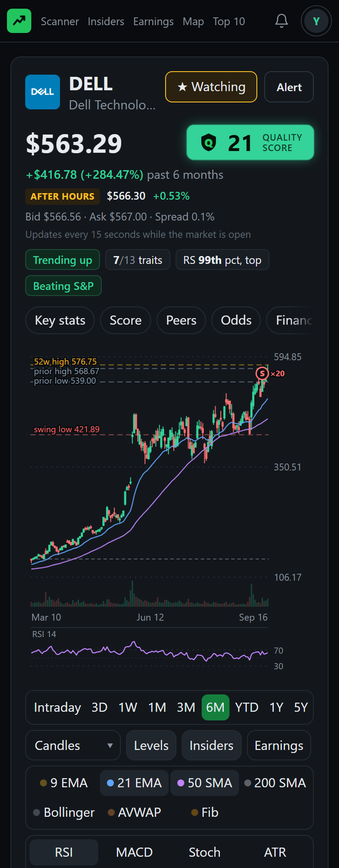Open the Scanner page
The image size is (339, 868).
tap(60, 21)
